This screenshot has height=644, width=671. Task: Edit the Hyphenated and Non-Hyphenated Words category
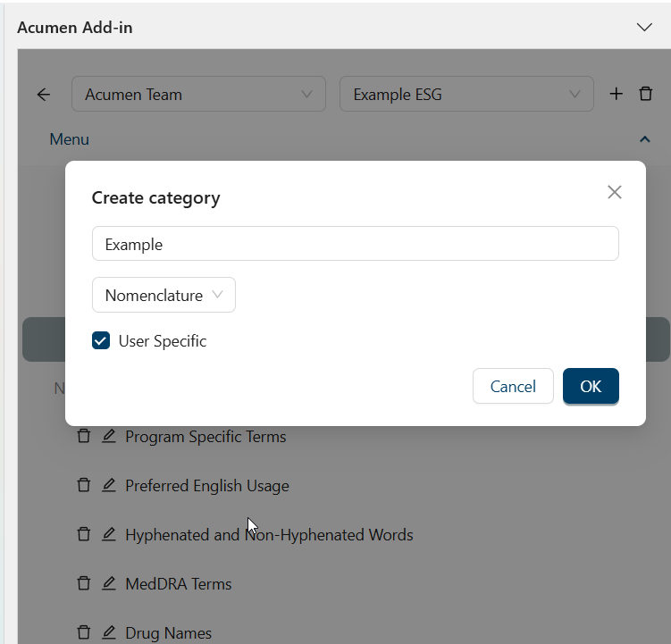tap(109, 534)
